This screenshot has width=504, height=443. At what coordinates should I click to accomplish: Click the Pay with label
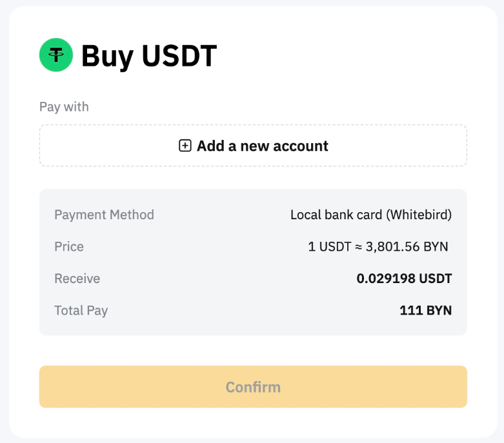(x=64, y=106)
